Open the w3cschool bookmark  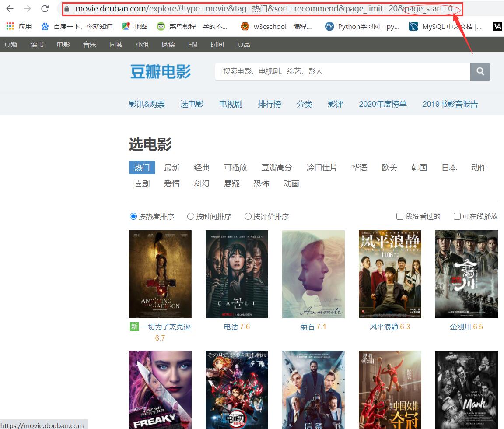[x=276, y=26]
